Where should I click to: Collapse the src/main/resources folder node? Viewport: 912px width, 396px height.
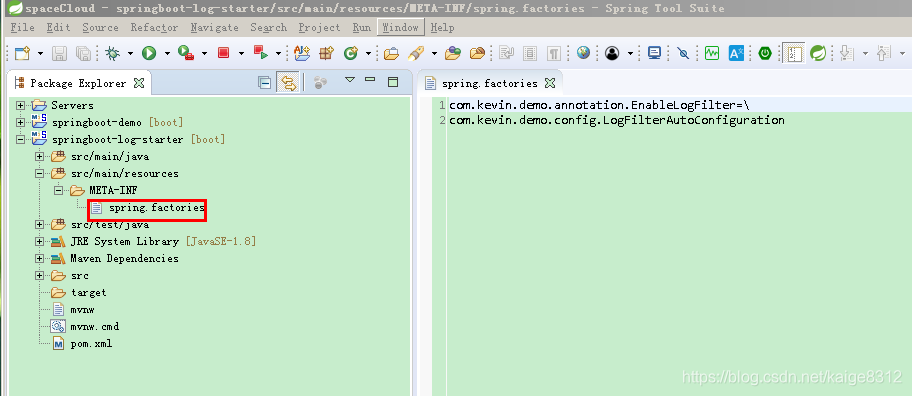40,173
